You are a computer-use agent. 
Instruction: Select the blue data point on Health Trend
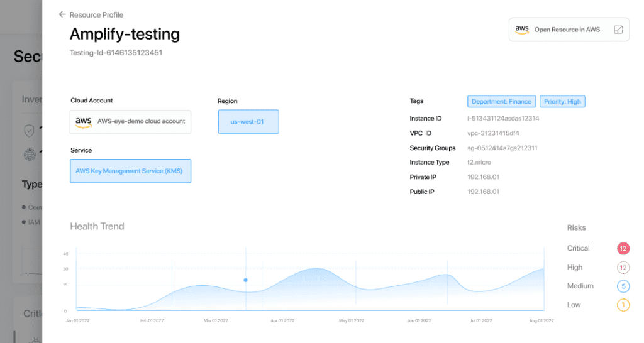[246, 280]
